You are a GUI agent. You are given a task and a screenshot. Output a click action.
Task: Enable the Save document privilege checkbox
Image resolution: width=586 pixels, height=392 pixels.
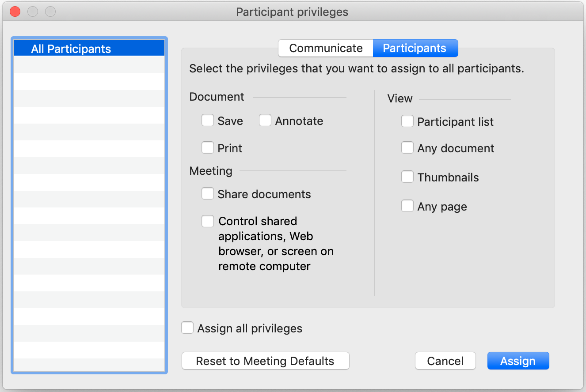coord(208,121)
